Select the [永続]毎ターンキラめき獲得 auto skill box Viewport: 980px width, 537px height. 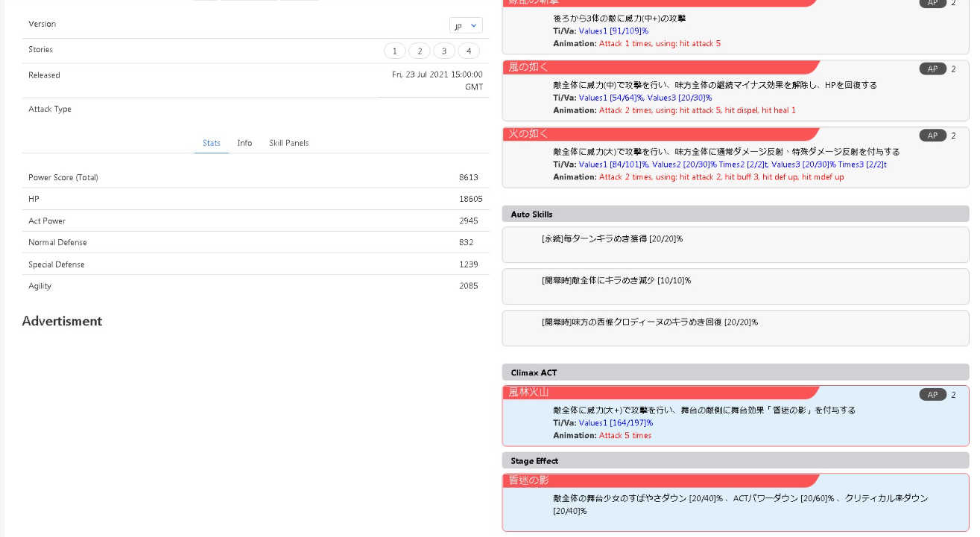[735, 244]
